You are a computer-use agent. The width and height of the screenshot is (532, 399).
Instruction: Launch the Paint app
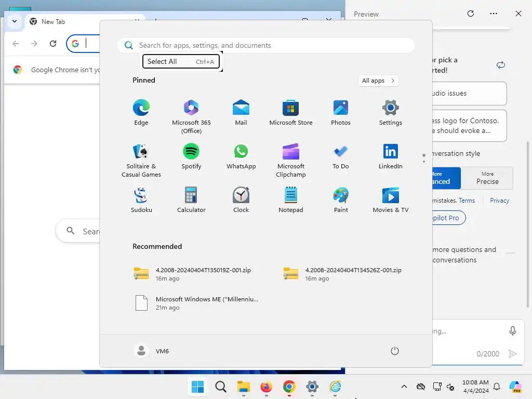pos(341,200)
